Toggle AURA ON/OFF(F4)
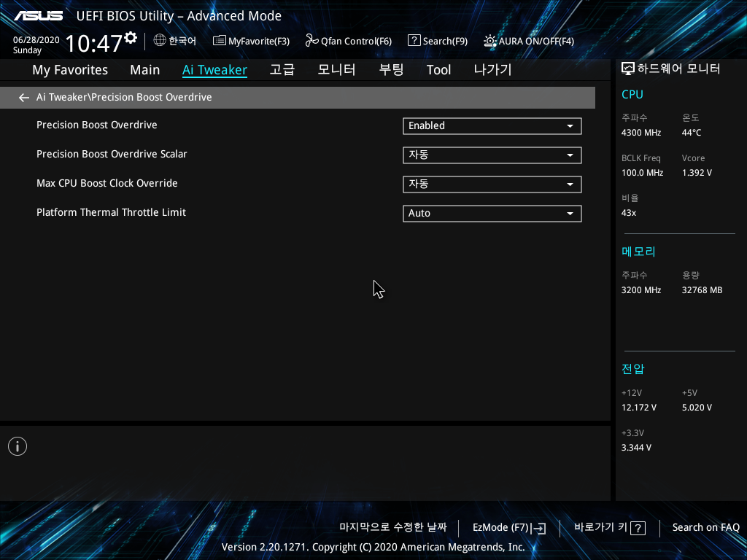This screenshot has height=560, width=747. 528,41
